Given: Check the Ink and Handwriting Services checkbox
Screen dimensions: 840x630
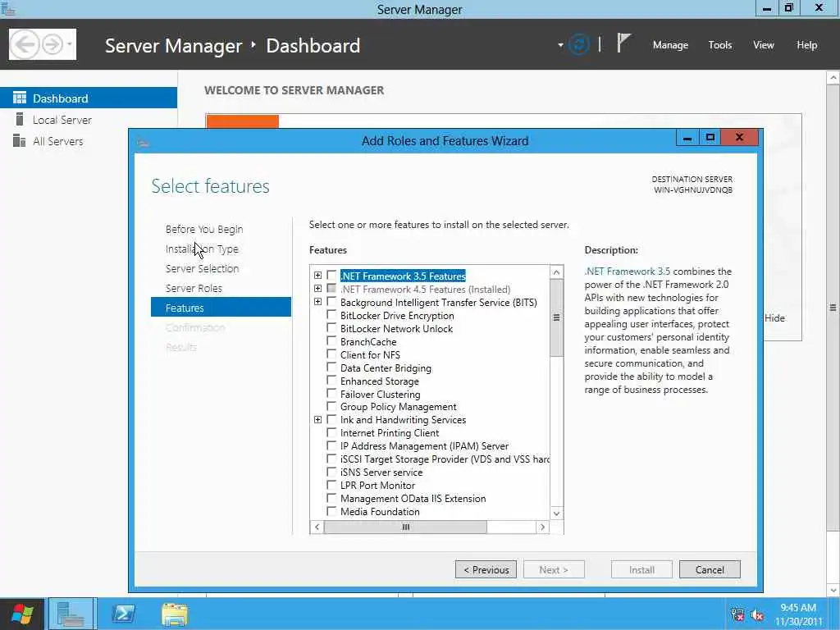Looking at the screenshot, I should click(x=331, y=419).
